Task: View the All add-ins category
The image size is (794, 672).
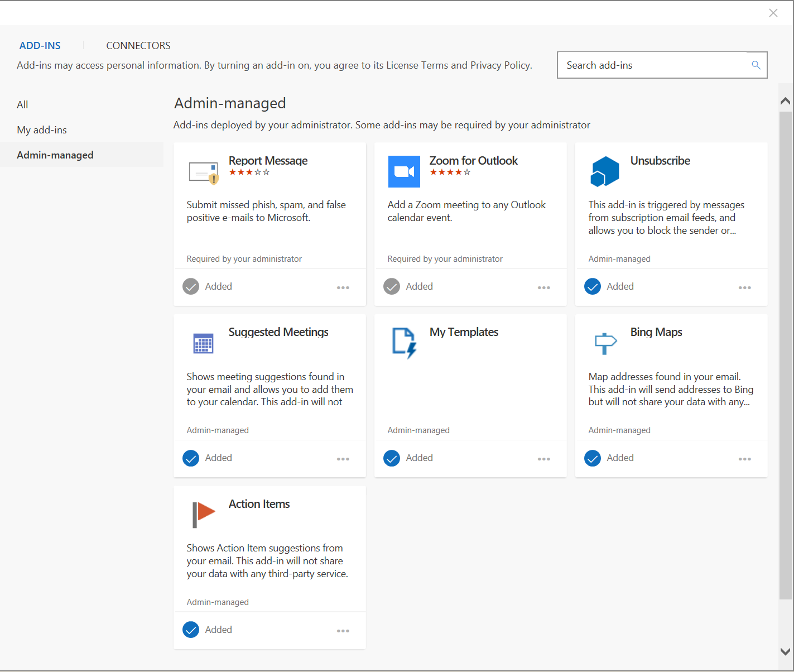Action: 22,104
